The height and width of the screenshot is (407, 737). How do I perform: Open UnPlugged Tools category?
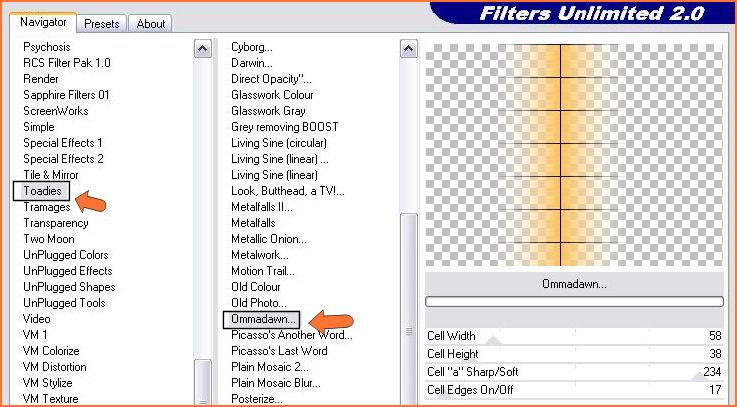click(x=63, y=303)
